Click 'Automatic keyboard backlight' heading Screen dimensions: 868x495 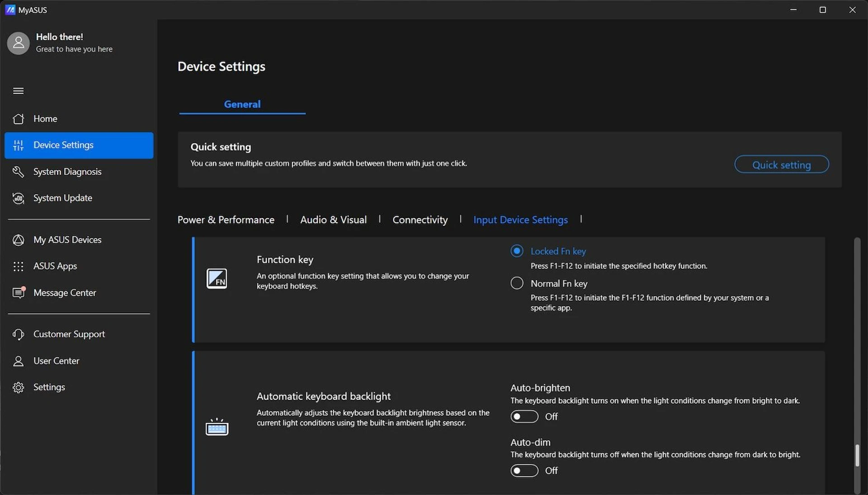coord(323,397)
